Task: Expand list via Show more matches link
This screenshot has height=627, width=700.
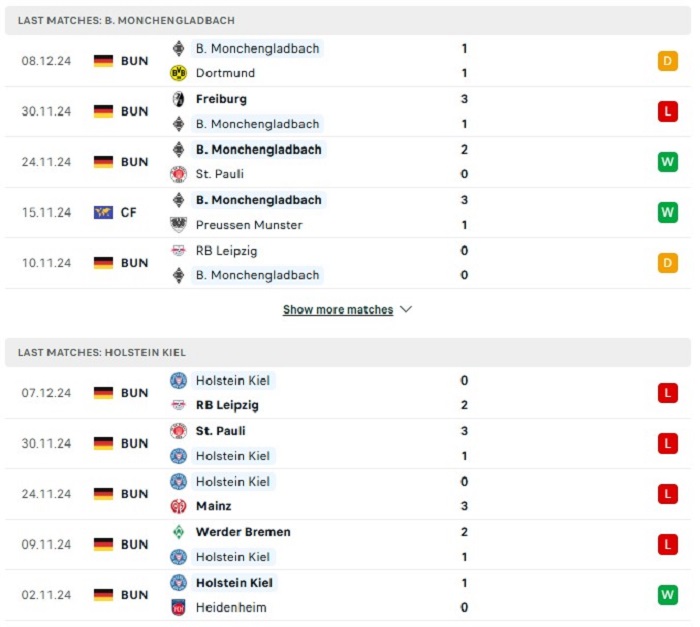Action: coord(338,309)
